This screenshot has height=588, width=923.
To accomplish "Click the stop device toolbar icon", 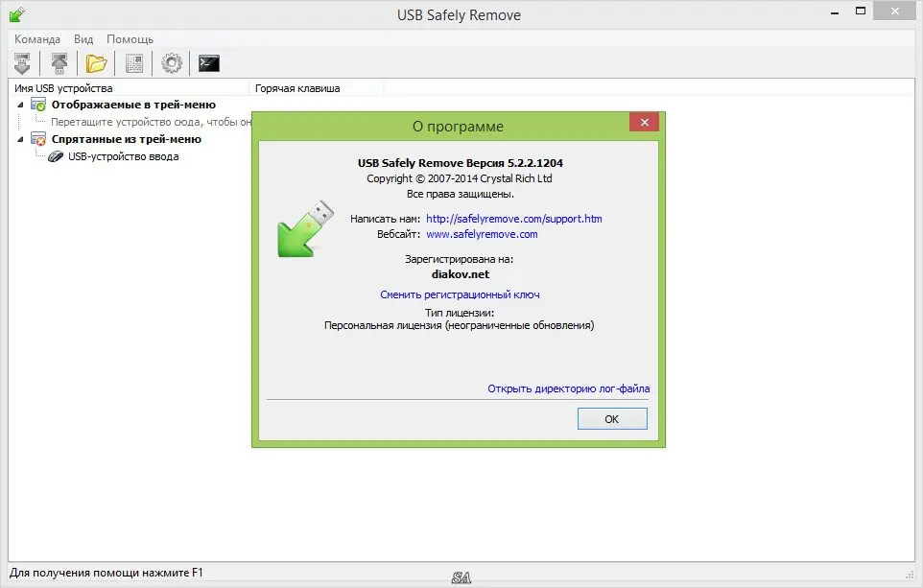I will (22, 63).
